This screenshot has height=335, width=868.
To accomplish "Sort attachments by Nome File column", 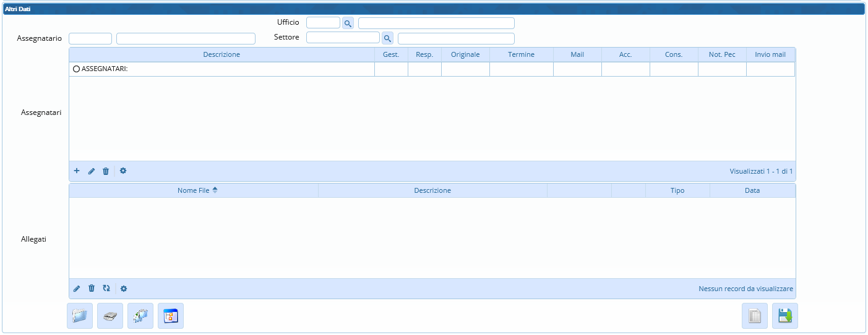I will [194, 190].
